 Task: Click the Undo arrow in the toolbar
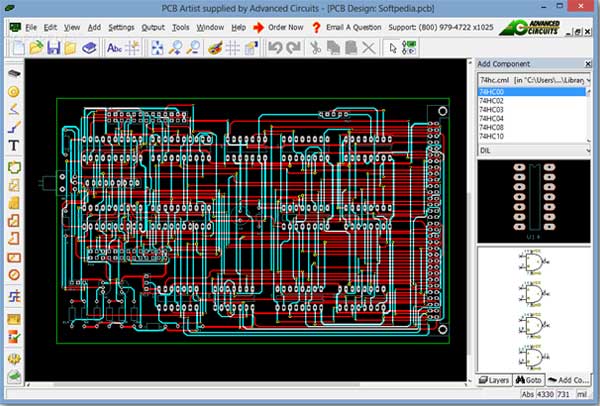277,47
